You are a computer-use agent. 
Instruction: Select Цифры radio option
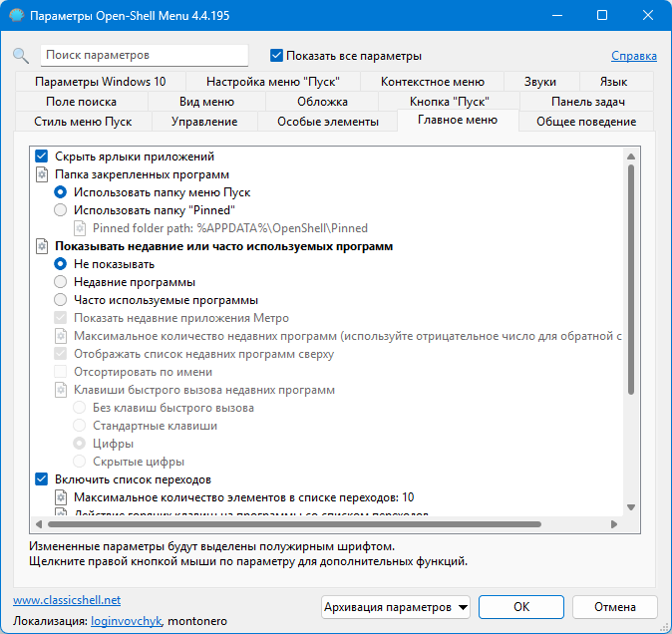(80, 444)
